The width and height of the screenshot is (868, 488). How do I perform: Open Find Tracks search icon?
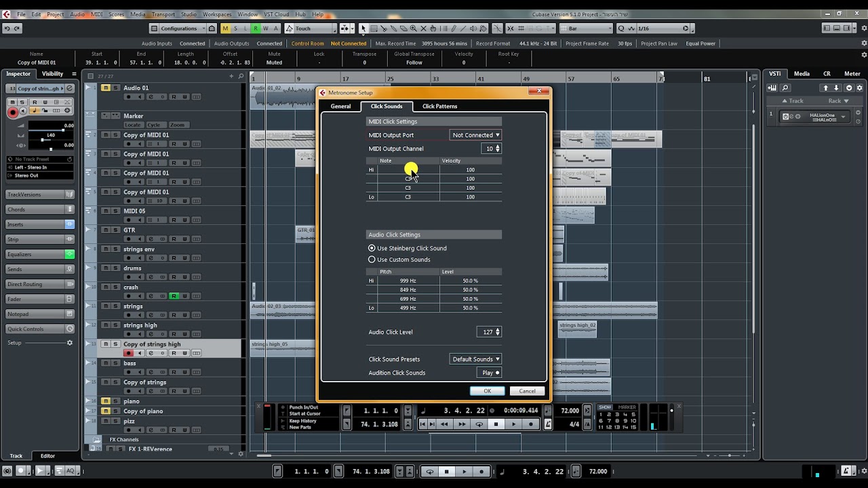[241, 76]
